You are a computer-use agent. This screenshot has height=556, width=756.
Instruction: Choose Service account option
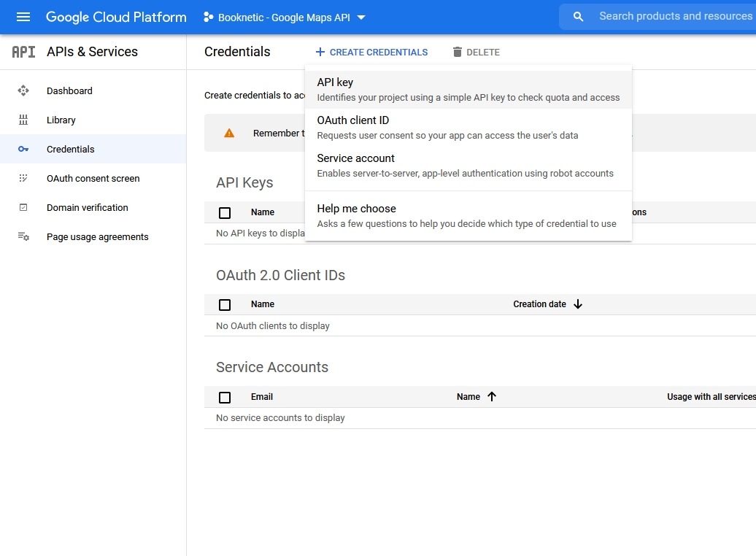tap(468, 166)
